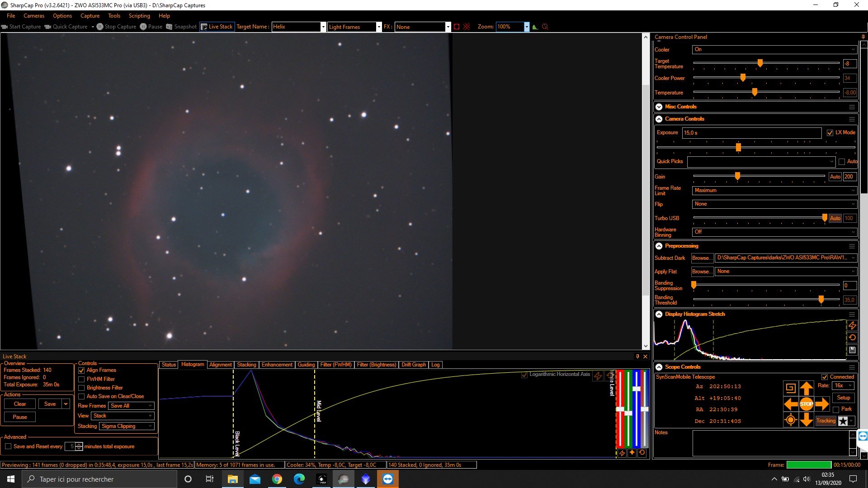
Task: Move the telescope up with the up arrow
Action: click(x=807, y=388)
